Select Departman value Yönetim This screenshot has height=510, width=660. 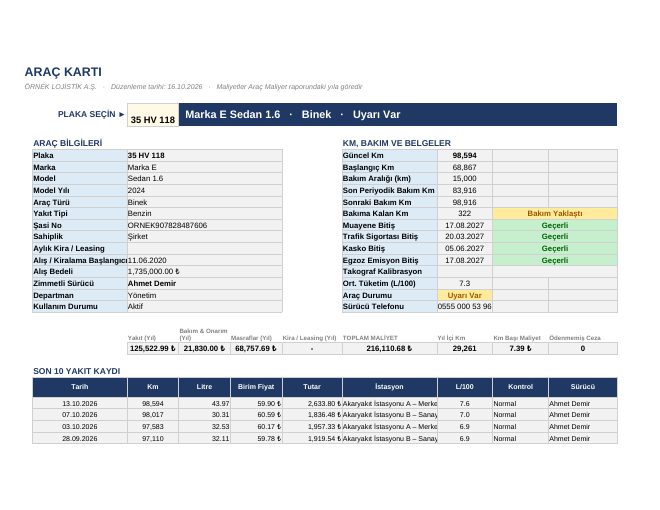tap(205, 295)
